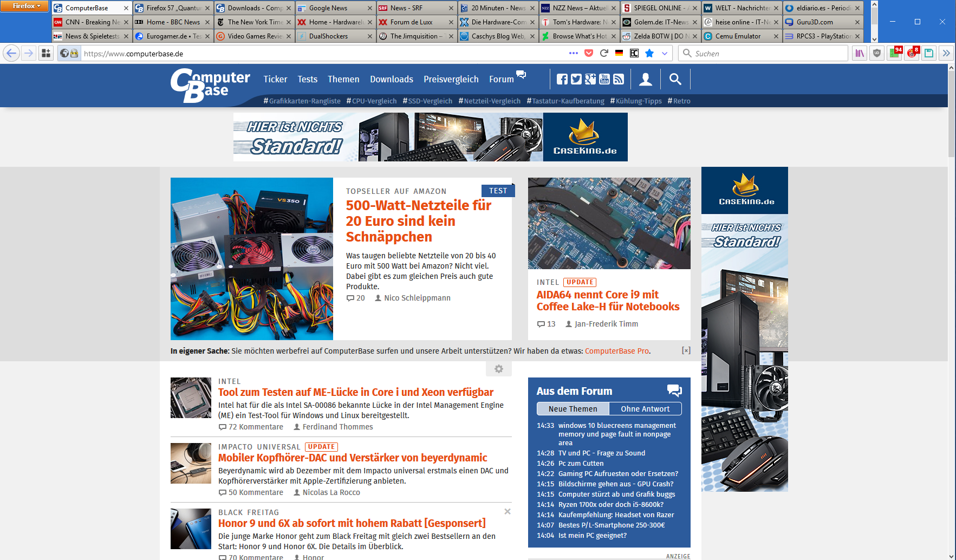Open the Ticker menu item
This screenshot has height=560, width=956.
(275, 79)
